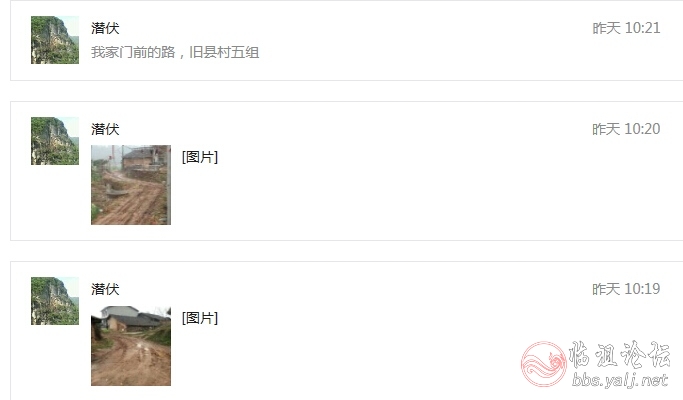Select empty area of the 10:19 message card

click(x=348, y=349)
